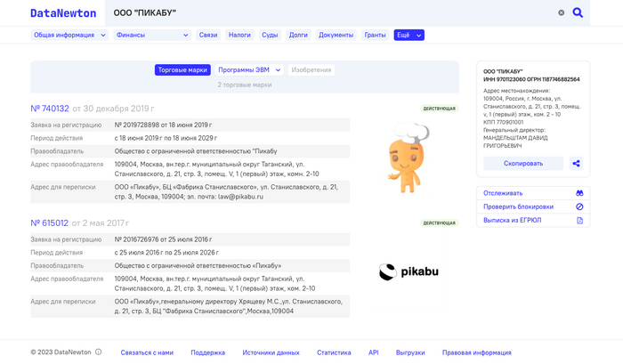Image resolution: width=623 pixels, height=364 pixels.
Task: Open trademark № 740132 link
Action: pyautogui.click(x=50, y=109)
